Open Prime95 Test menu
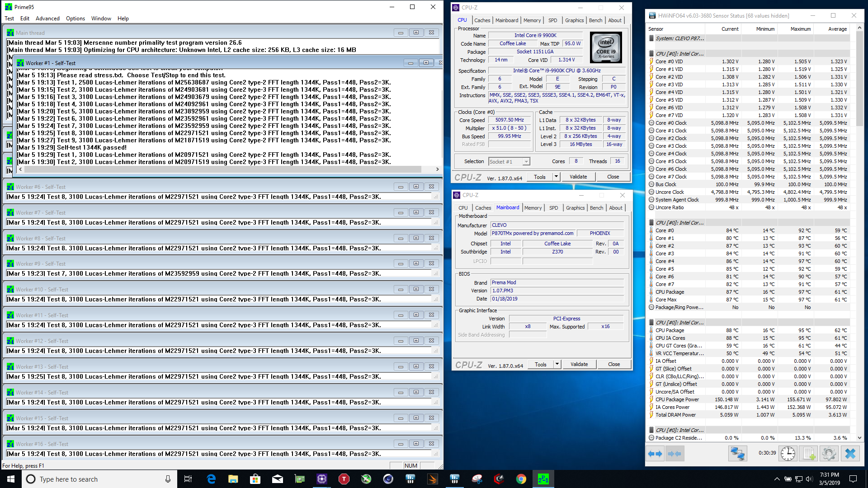The image size is (868, 488). point(9,19)
